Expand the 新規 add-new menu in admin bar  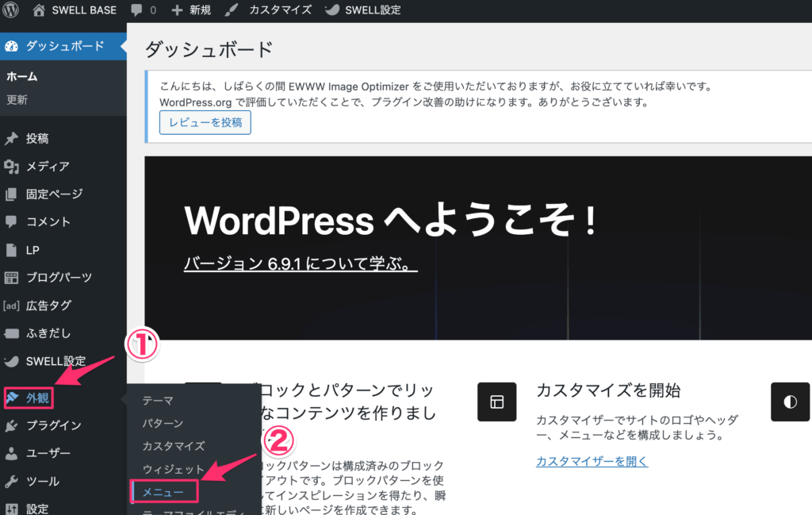pyautogui.click(x=191, y=10)
